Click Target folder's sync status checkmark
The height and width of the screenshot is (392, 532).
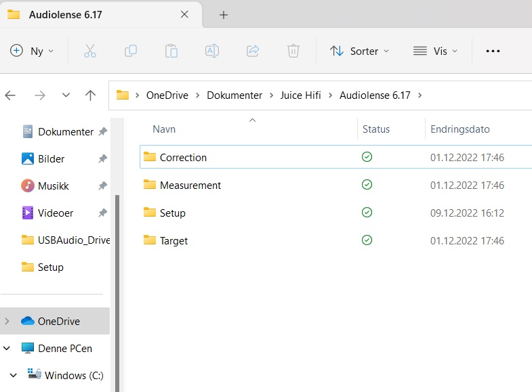tap(367, 240)
